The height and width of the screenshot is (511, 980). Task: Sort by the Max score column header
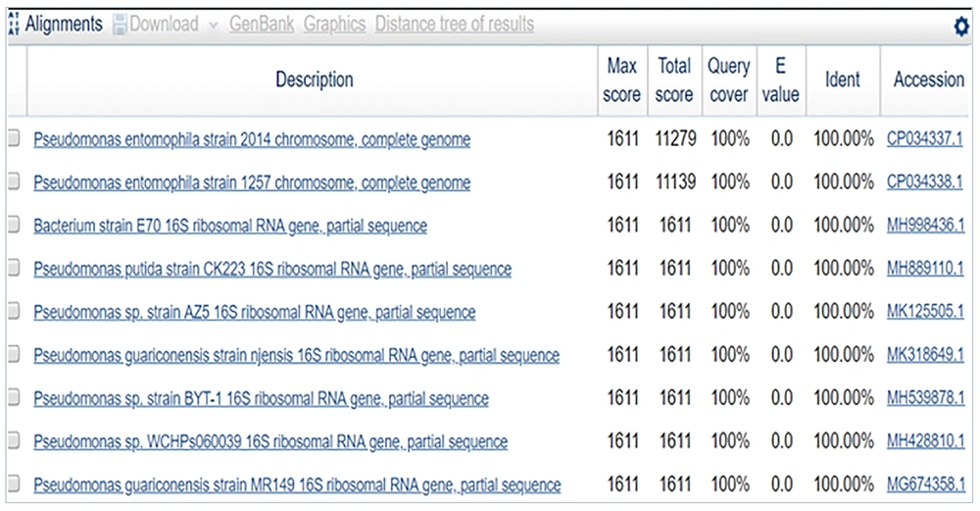tap(622, 80)
